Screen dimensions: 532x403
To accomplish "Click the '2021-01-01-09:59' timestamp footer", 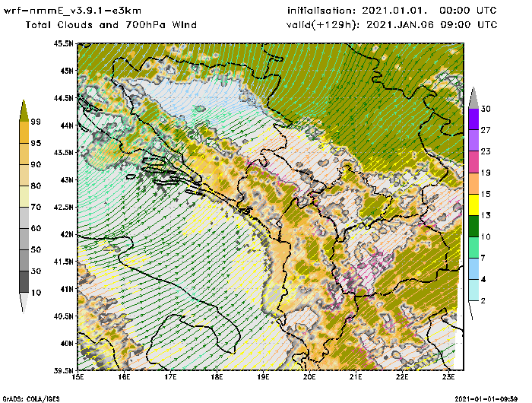I will tap(486, 399).
